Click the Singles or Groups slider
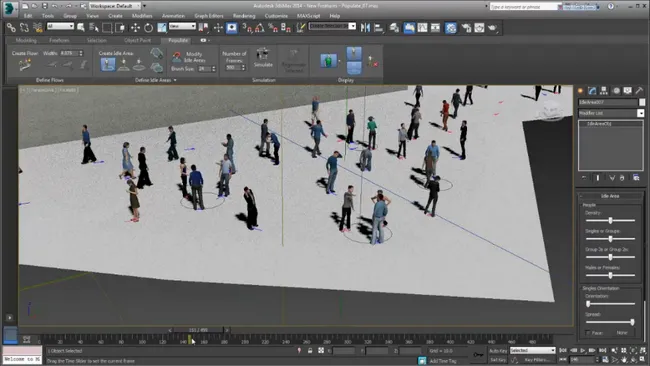This screenshot has width=650, height=366. [610, 239]
